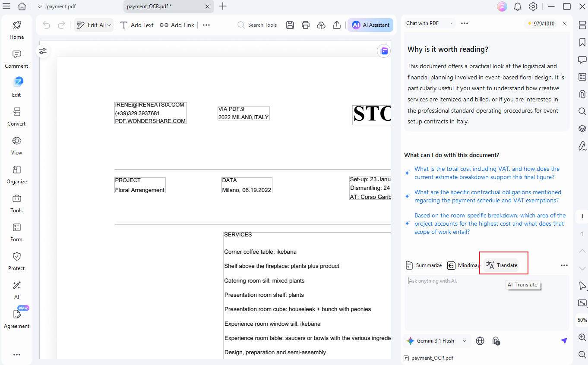The width and height of the screenshot is (588, 365).
Task: Open the Protect tool in the sidebar
Action: pyautogui.click(x=16, y=261)
